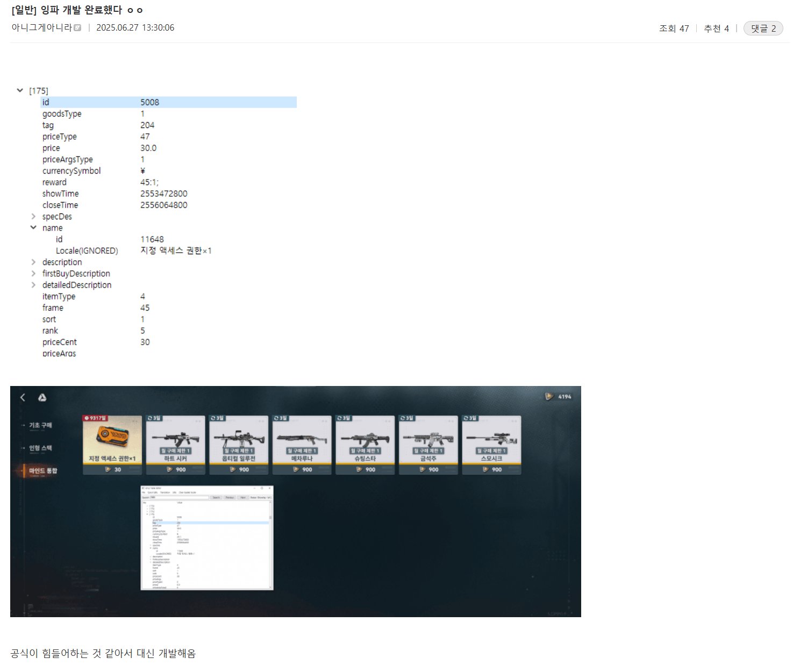
Task: Click the closeTime value 2556064800
Action: point(164,205)
